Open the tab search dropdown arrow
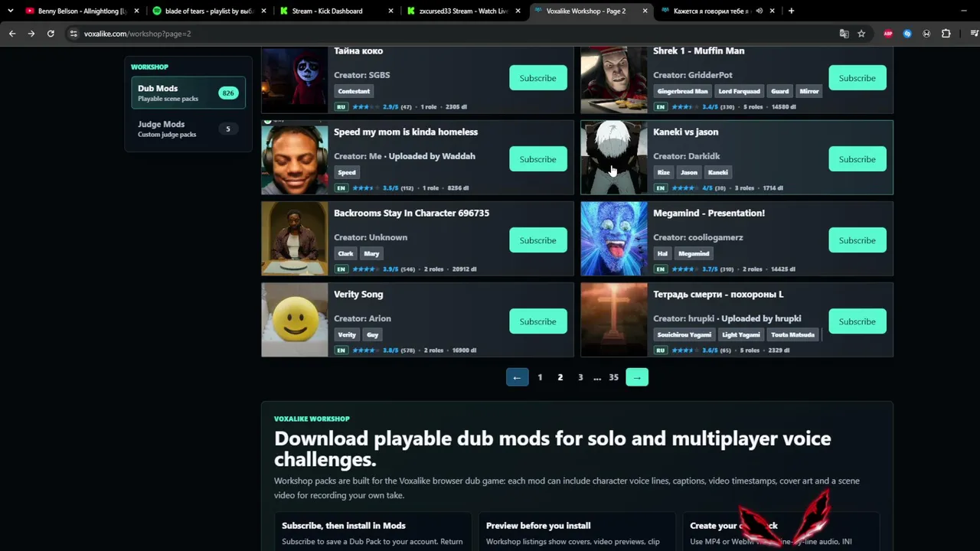The image size is (980, 551). pos(10,11)
